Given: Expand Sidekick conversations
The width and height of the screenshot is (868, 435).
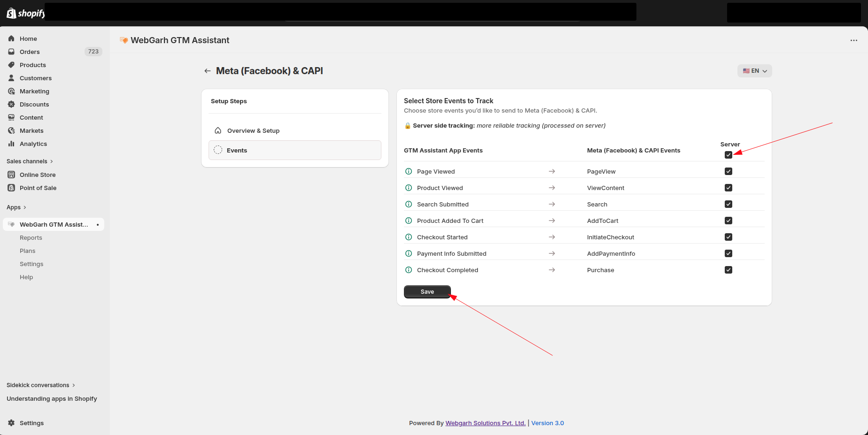Looking at the screenshot, I should click(x=41, y=385).
